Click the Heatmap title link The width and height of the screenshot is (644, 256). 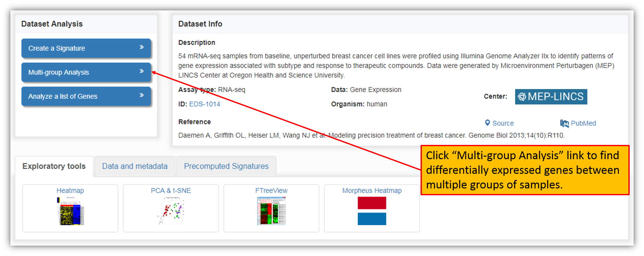point(70,190)
